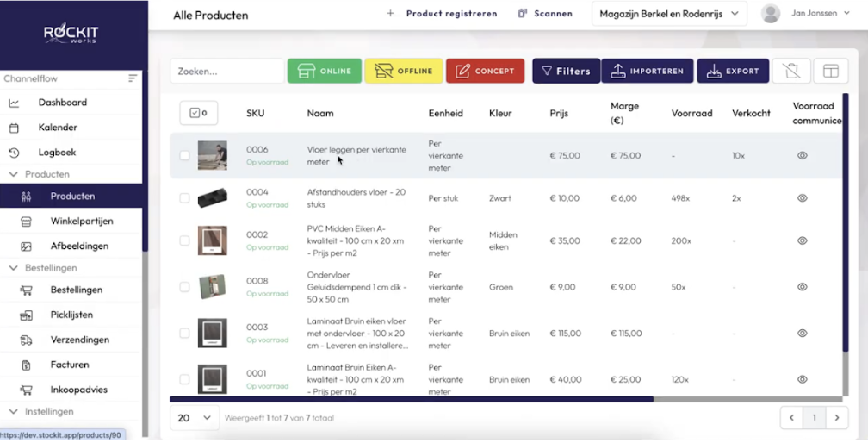
Task: Click the Scannen barcode icon
Action: (x=522, y=13)
